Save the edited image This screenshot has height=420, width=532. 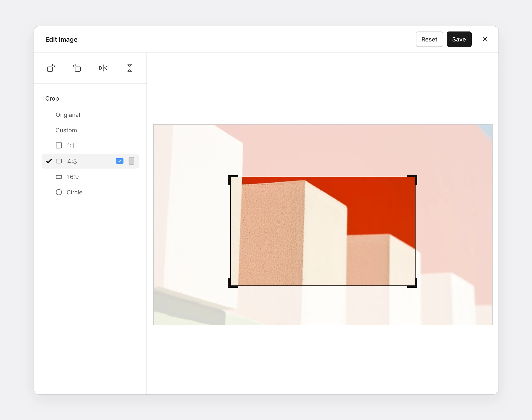tap(459, 39)
